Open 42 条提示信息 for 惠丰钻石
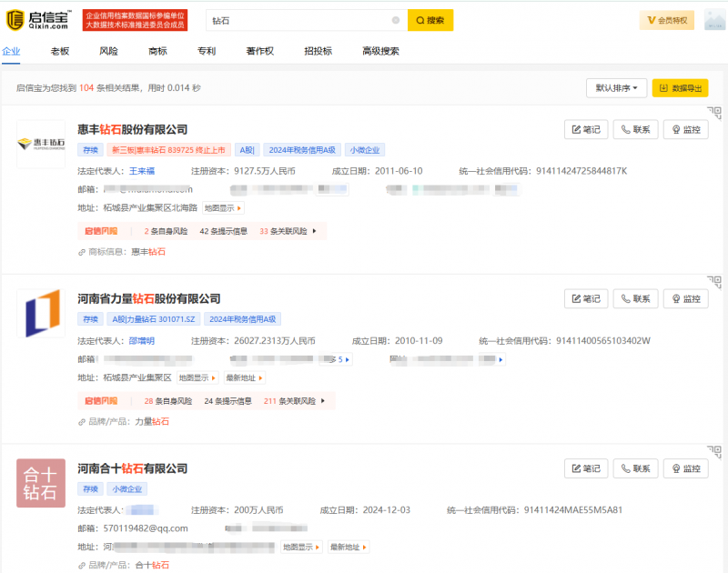The image size is (728, 573). (223, 231)
